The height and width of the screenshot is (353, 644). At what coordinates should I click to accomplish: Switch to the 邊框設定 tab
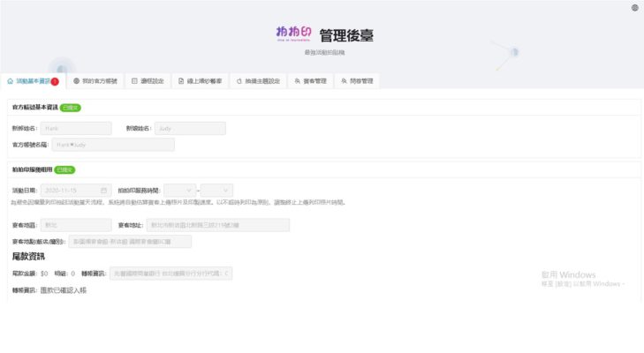click(x=147, y=81)
